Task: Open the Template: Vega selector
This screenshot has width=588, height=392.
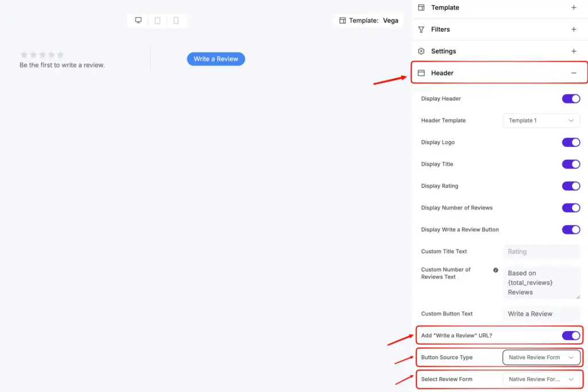Action: coord(368,20)
